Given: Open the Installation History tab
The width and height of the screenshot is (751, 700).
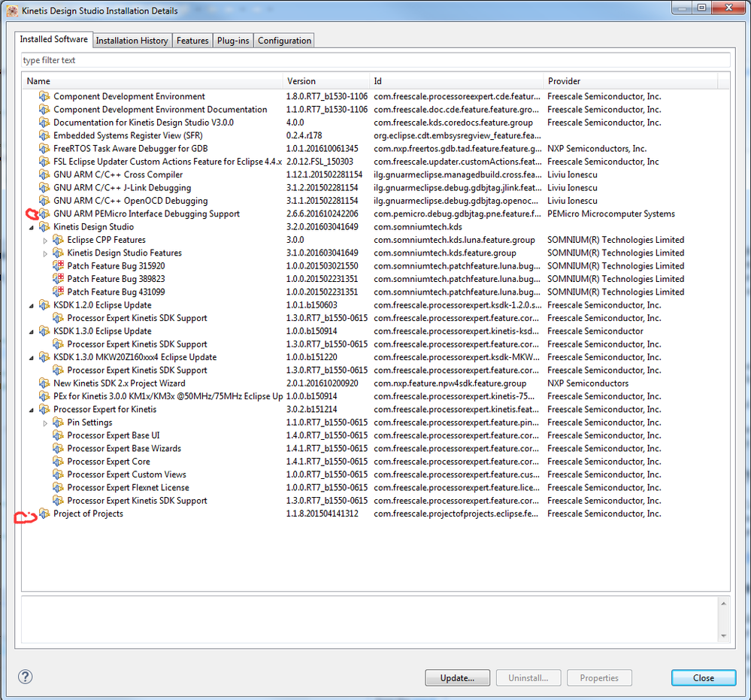Looking at the screenshot, I should [x=132, y=41].
